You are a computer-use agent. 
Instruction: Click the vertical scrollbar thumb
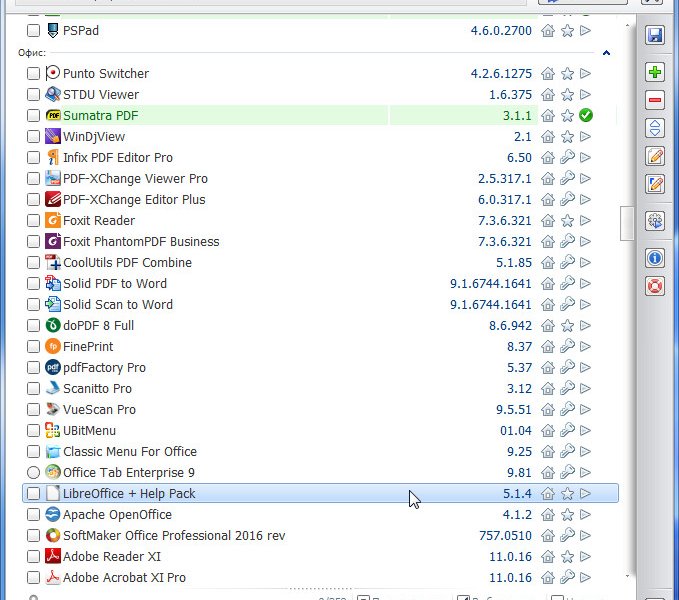coord(627,223)
